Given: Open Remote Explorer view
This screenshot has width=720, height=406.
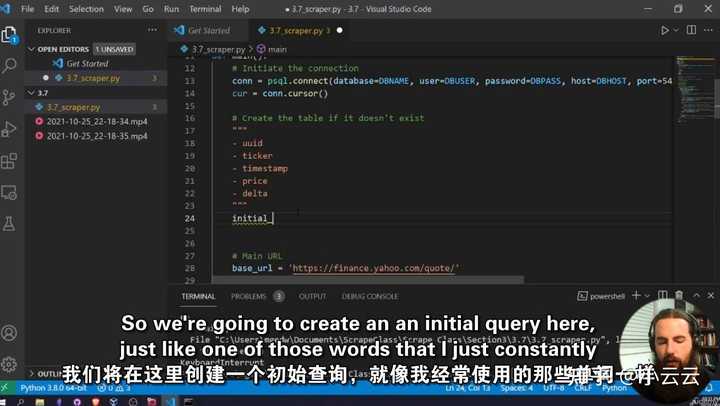Looking at the screenshot, I should [x=9, y=192].
